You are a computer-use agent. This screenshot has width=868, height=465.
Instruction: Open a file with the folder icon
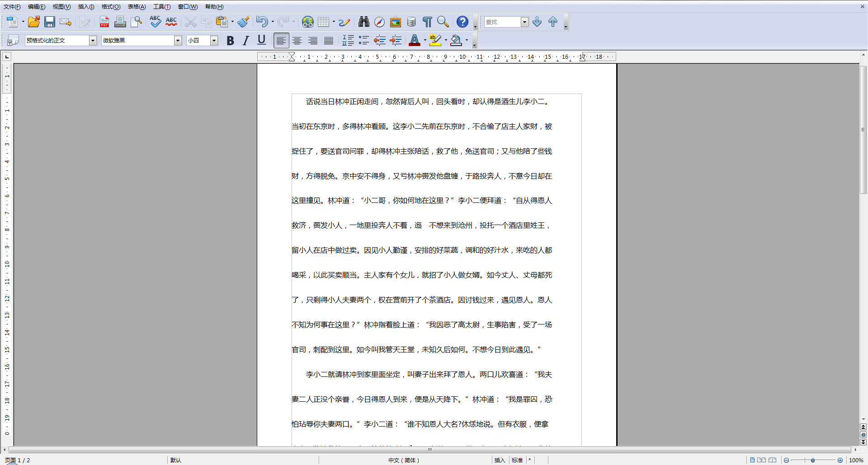click(x=34, y=22)
